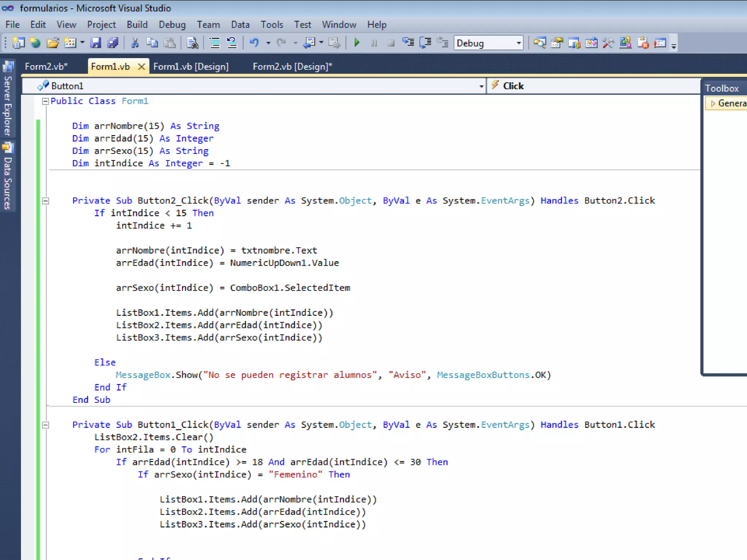Open the Build menu
Screen dimensions: 747x560
click(x=137, y=24)
